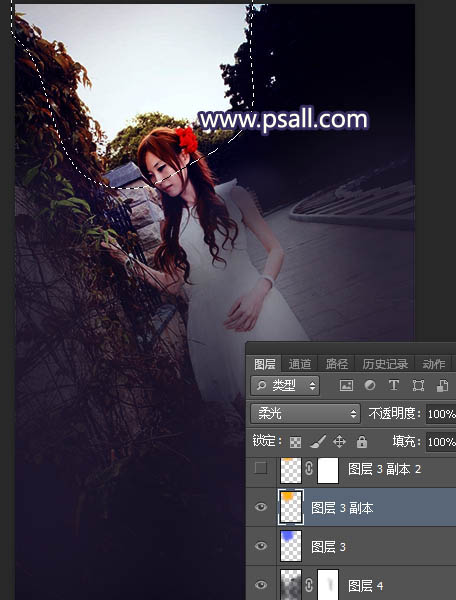Select the 图层 3 副本 2 mask thumbnail

(x=328, y=470)
